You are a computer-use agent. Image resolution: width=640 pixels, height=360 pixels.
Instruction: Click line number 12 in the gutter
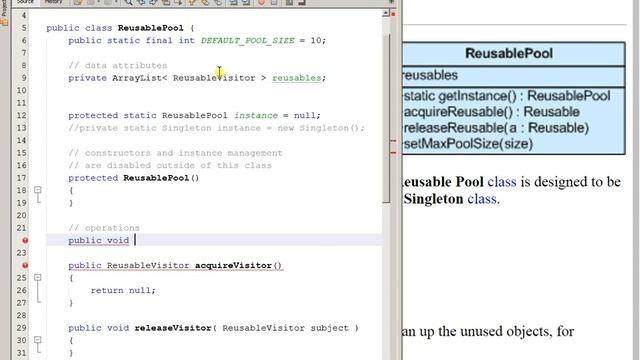[22, 116]
